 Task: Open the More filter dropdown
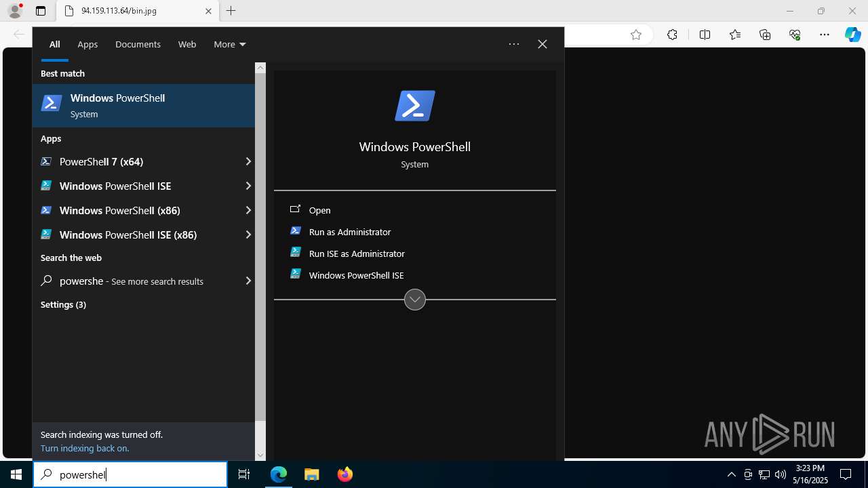click(x=230, y=44)
